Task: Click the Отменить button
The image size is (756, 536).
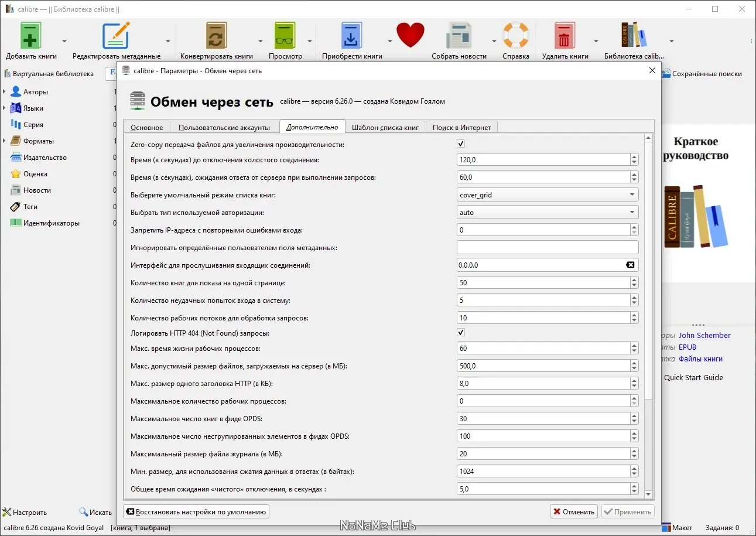Action: (x=574, y=512)
